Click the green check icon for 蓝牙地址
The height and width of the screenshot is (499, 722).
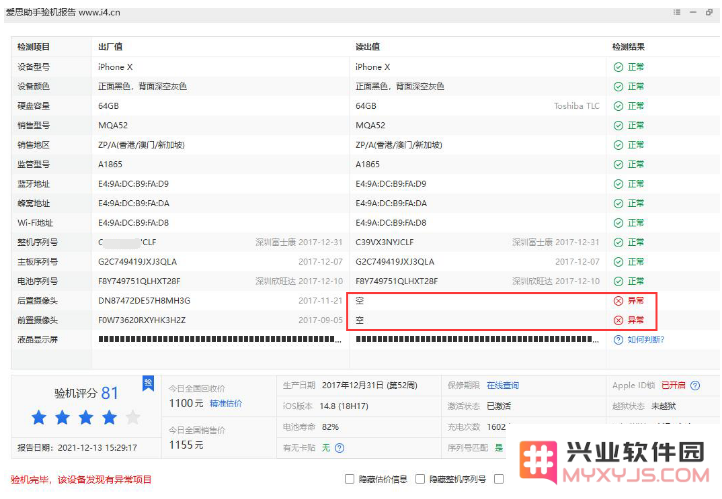click(618, 184)
